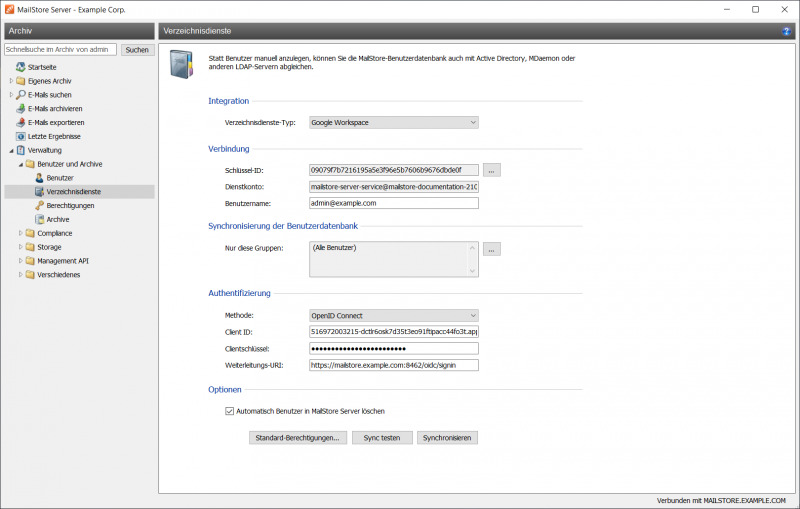Click the Startseite home icon
This screenshot has height=509, width=800.
(20, 67)
